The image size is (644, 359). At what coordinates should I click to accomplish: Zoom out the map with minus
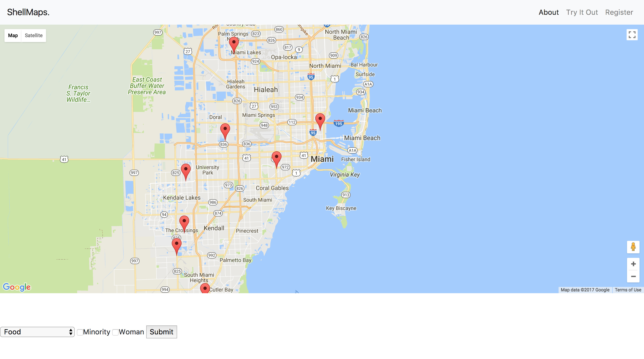click(633, 276)
